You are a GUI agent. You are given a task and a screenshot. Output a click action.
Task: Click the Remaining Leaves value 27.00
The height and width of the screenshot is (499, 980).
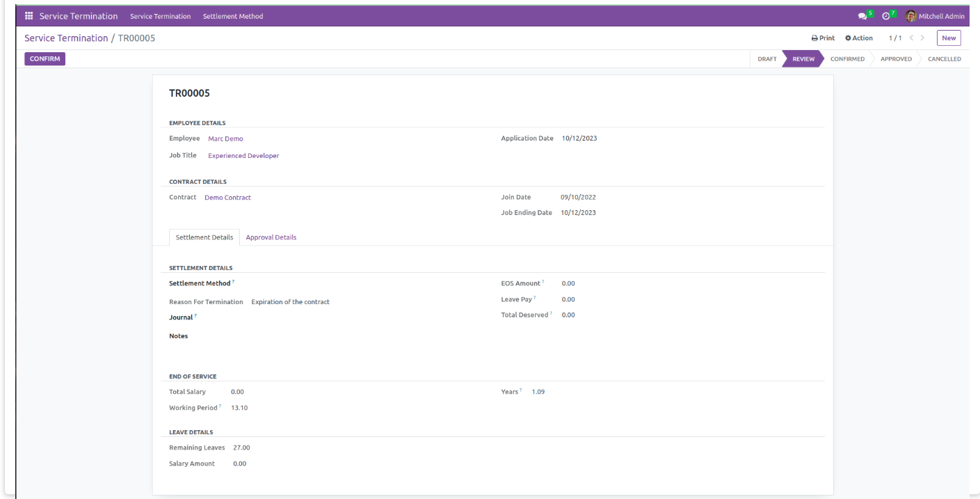click(241, 447)
